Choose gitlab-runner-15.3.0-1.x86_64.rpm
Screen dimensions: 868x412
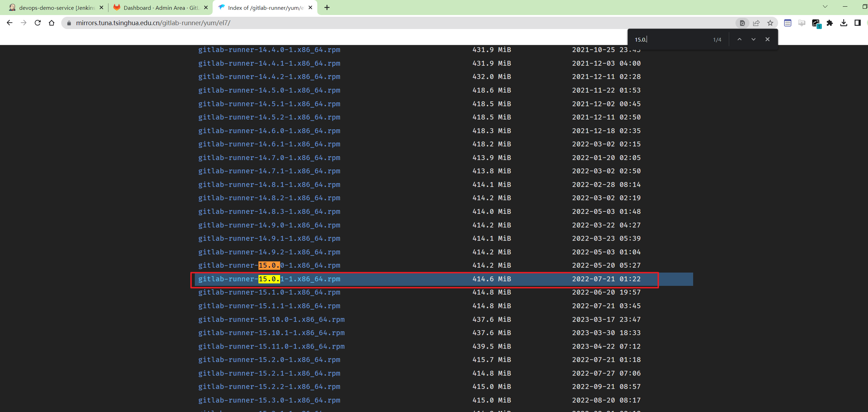coord(269,400)
